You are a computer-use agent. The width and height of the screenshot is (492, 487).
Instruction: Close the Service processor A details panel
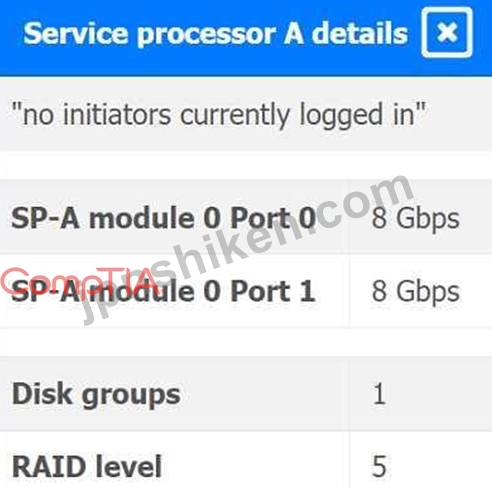click(447, 32)
